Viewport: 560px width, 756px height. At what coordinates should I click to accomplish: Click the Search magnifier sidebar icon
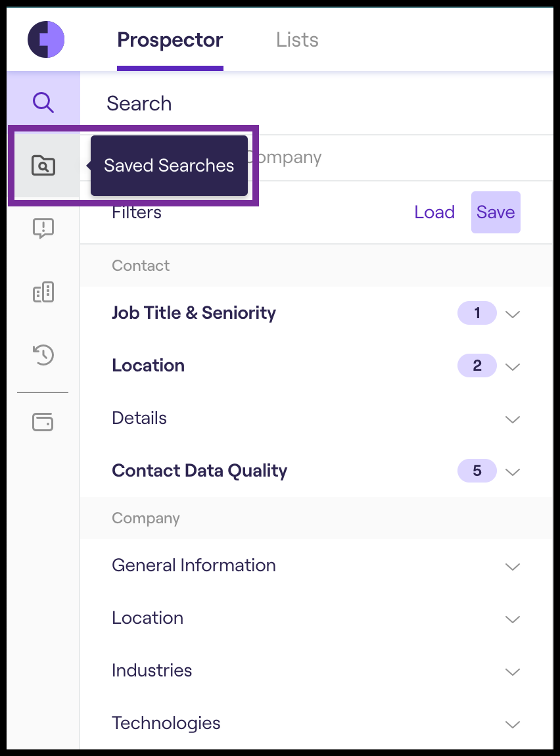[x=43, y=103]
